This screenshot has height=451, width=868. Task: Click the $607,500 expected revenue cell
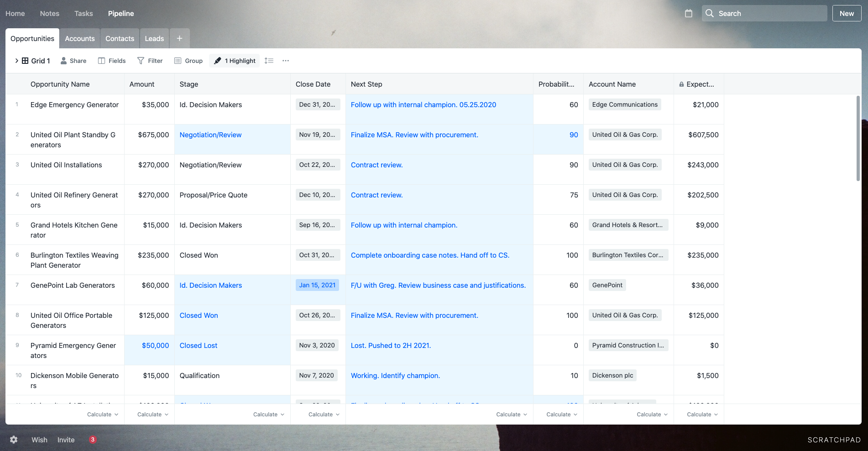pos(699,139)
